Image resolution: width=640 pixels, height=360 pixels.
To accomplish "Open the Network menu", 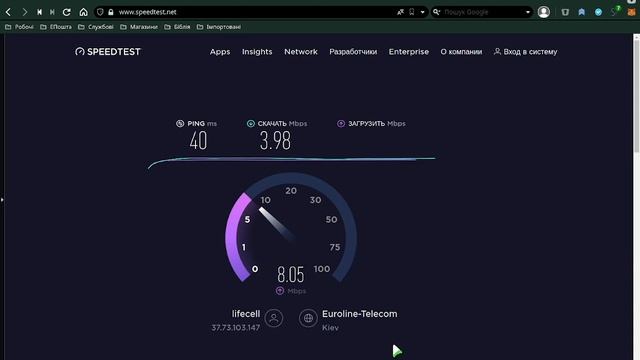I will (301, 52).
